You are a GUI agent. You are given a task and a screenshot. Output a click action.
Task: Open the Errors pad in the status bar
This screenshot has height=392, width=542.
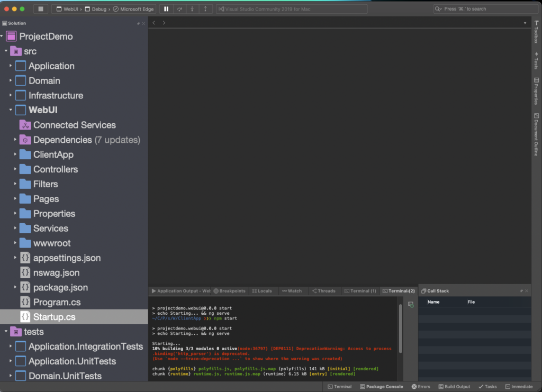point(421,386)
